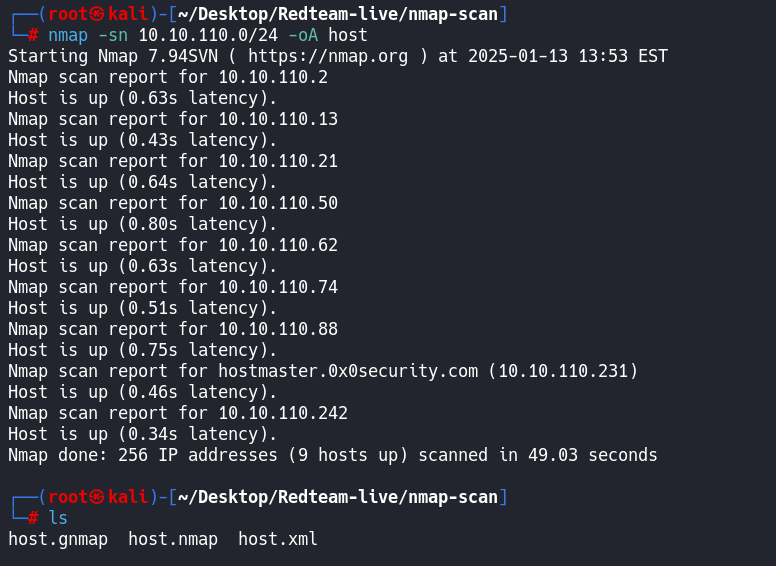Click the ls command text
This screenshot has width=776, height=566.
pyautogui.click(x=58, y=518)
